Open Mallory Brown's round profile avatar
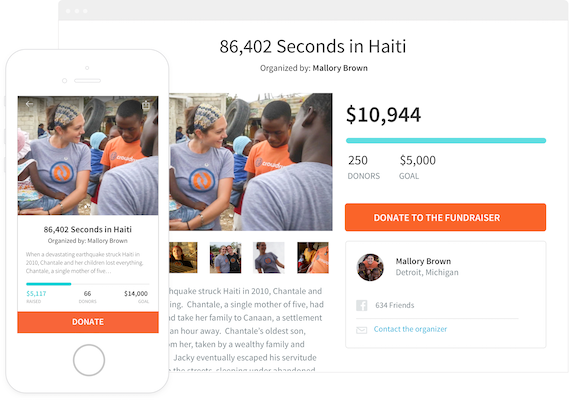Viewport: 569px width, 400px height. pos(370,267)
